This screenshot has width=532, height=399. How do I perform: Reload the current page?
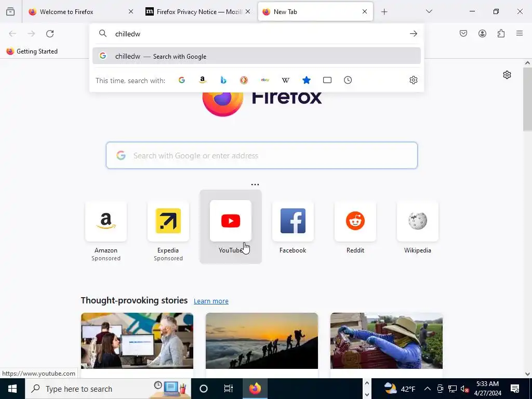pos(50,34)
